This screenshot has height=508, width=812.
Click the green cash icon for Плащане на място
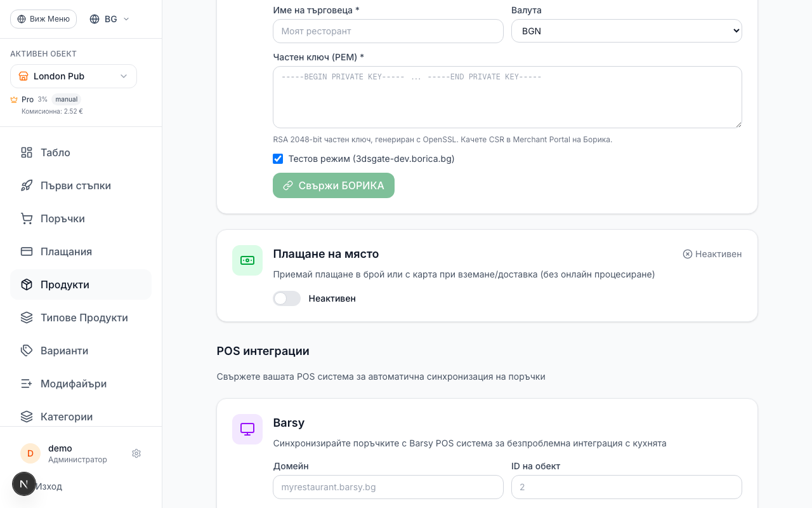tap(247, 260)
